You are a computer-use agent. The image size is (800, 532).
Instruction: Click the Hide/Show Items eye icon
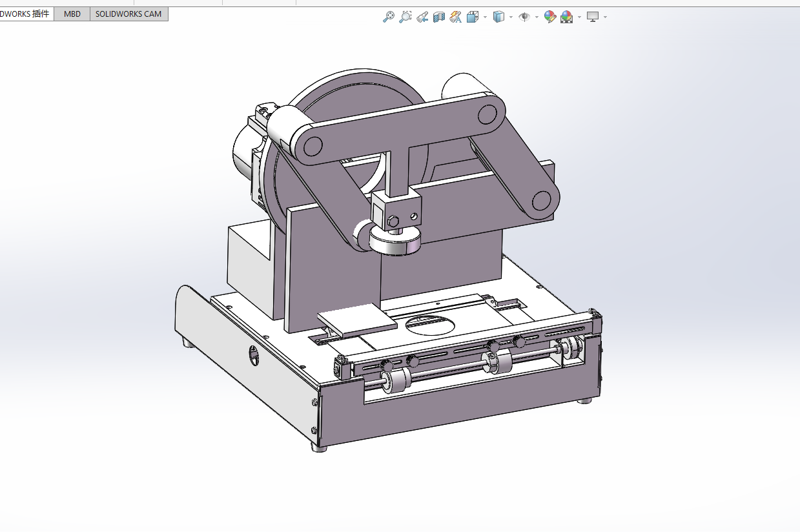pyautogui.click(x=524, y=17)
